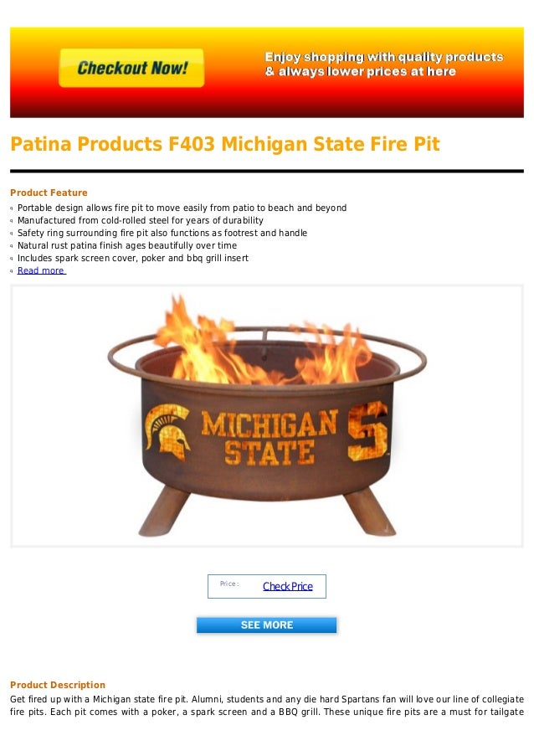Click the bullet before Includes spark screen
Viewport: 534px width, 756px height.
point(12,259)
